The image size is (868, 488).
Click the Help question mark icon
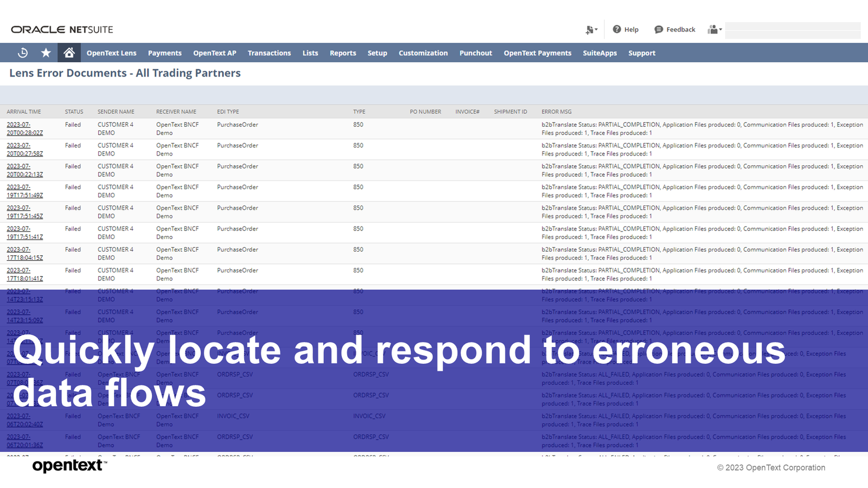tap(617, 29)
